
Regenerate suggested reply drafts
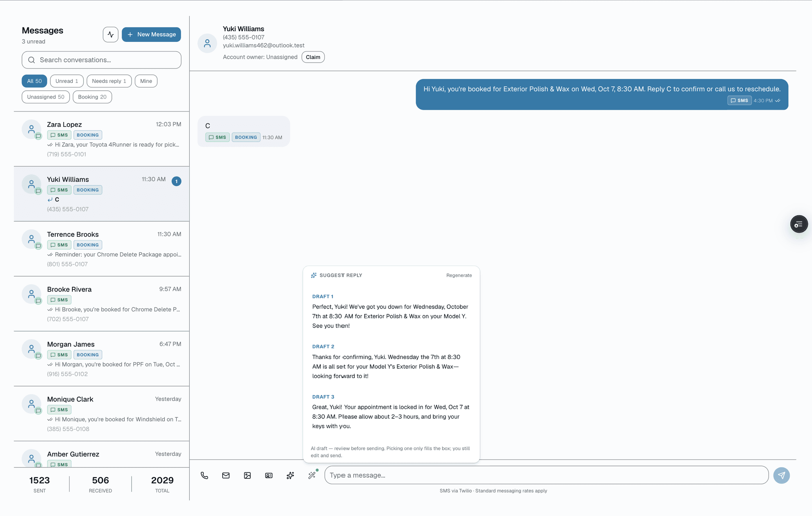pos(459,275)
